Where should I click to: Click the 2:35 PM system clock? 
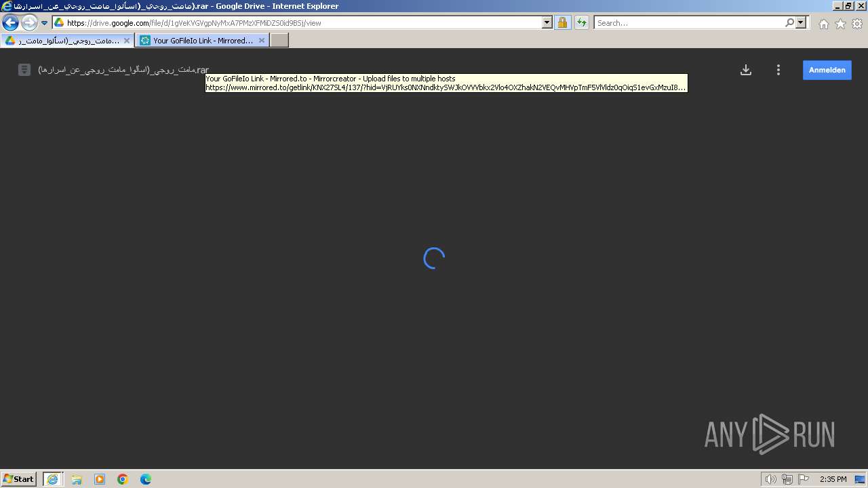[x=833, y=479]
